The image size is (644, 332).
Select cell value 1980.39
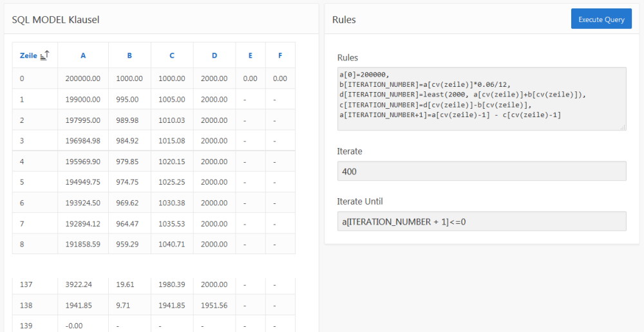click(x=172, y=284)
